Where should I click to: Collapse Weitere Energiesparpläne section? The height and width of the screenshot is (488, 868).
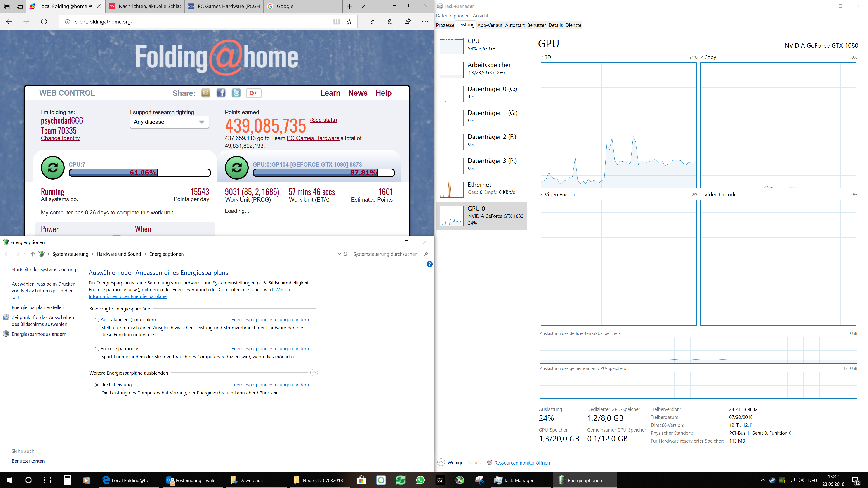tap(314, 373)
